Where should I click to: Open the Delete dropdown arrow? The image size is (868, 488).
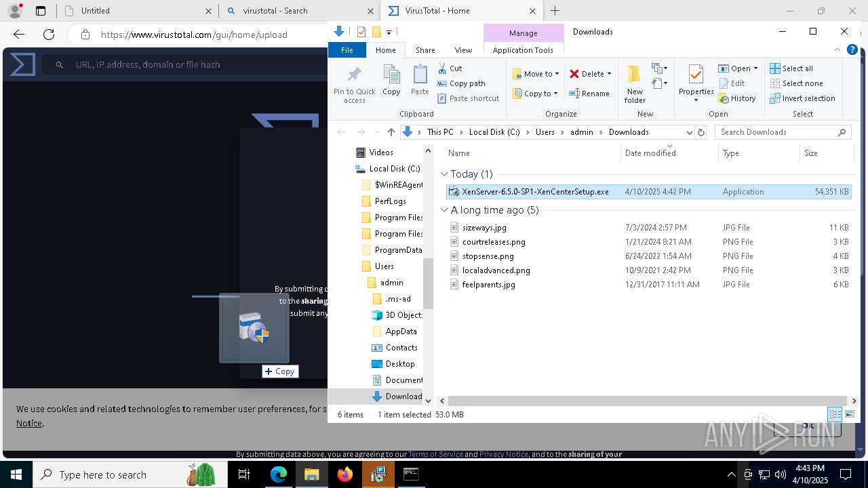click(609, 74)
